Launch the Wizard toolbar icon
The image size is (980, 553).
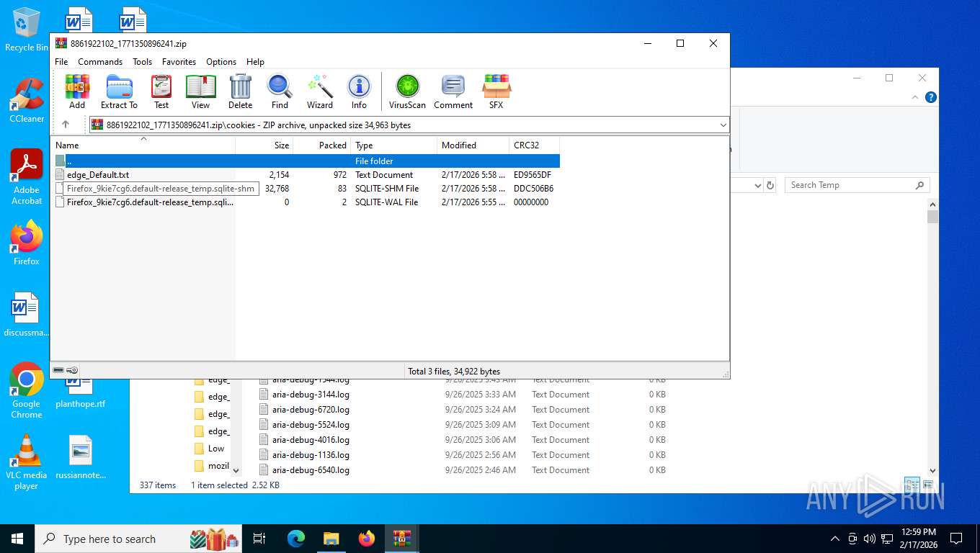click(x=320, y=91)
